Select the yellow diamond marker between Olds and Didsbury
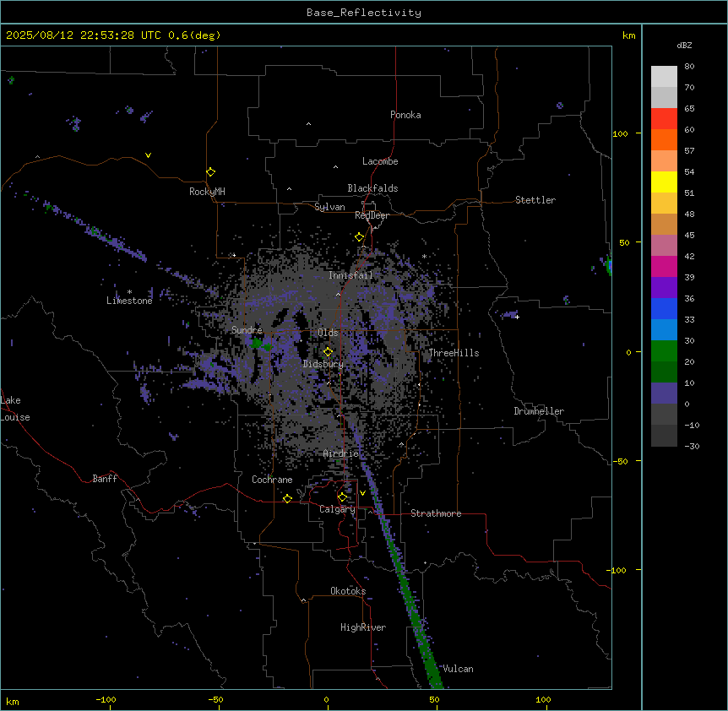The height and width of the screenshot is (711, 728). [x=328, y=352]
